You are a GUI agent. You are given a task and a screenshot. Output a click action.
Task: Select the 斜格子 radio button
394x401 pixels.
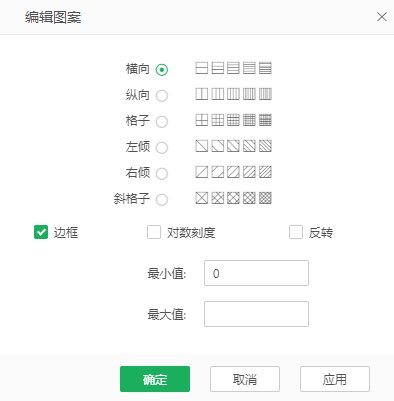[x=162, y=200]
